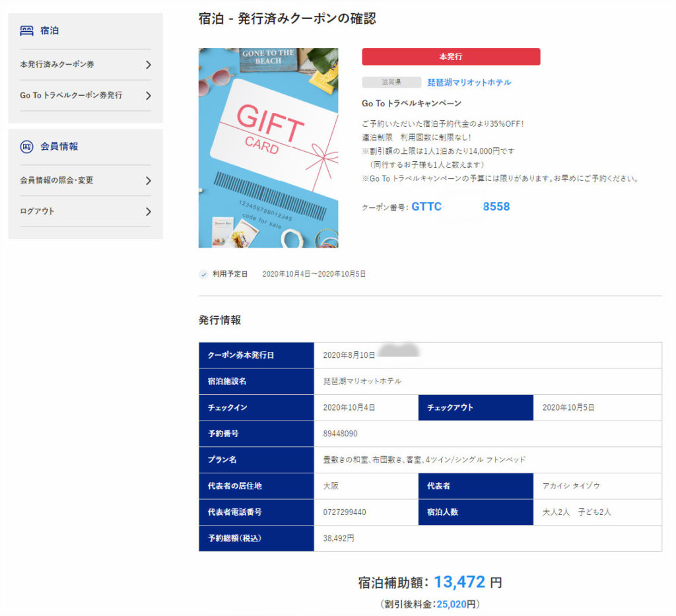
Task: Click the member card icon beside 会員情報
Action: (26, 147)
